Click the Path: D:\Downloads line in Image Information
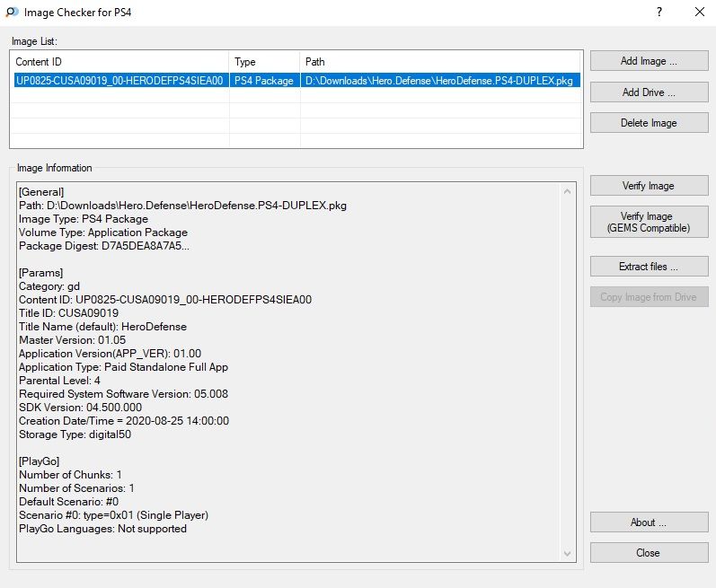Screen dimensions: 716x588 (182, 206)
